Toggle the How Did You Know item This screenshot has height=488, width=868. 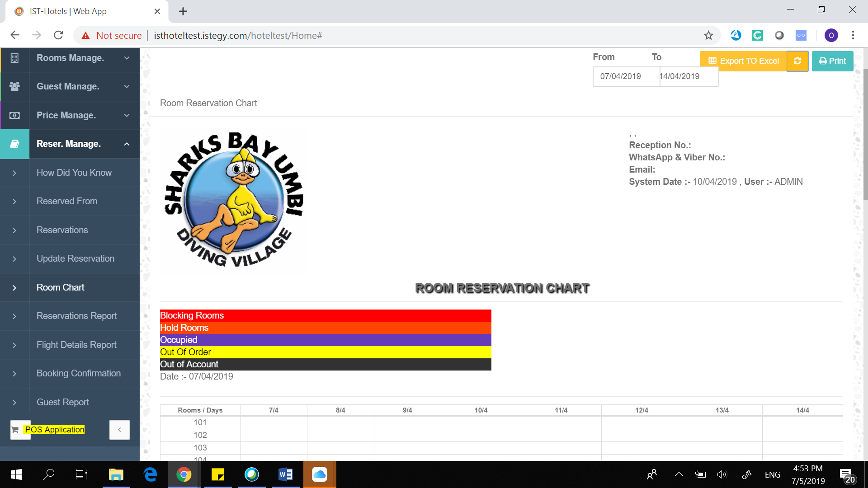pos(74,173)
